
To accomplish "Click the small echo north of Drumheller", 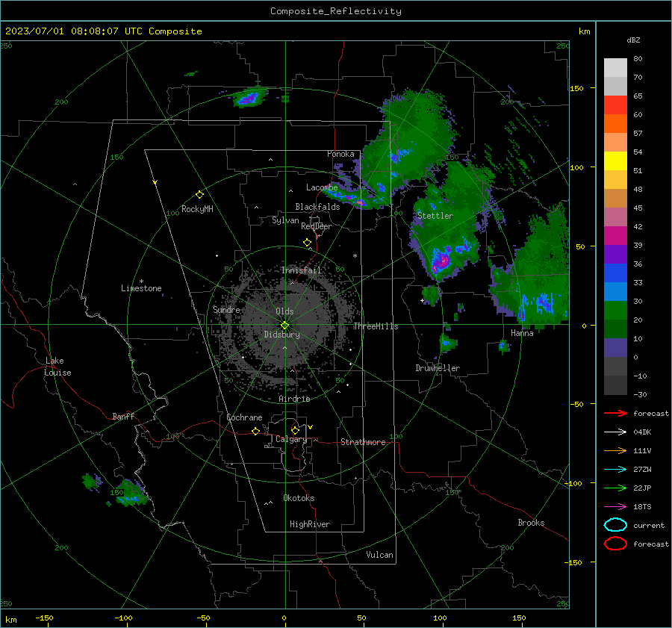I will coord(447,343).
